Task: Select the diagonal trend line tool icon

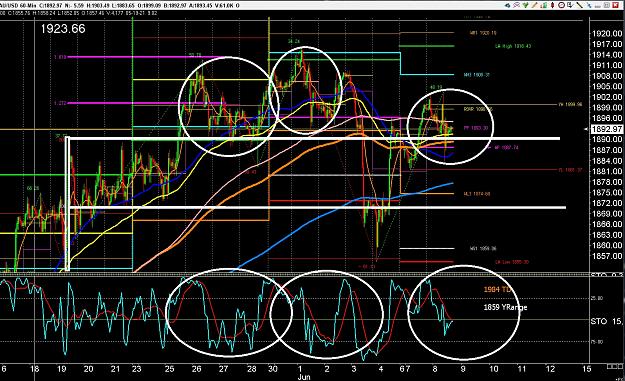Action: click(580, 5)
